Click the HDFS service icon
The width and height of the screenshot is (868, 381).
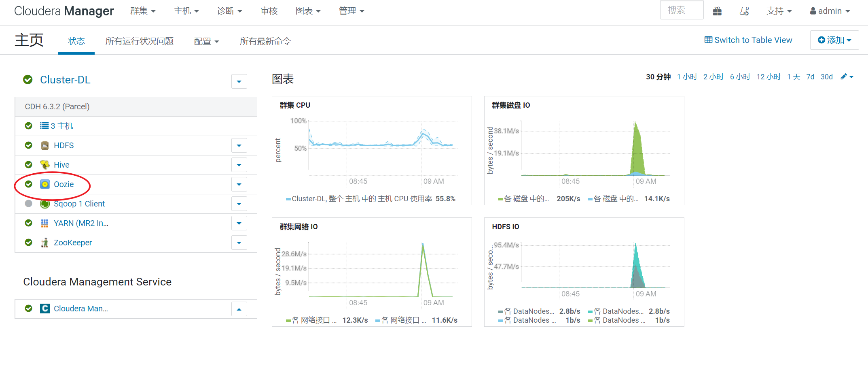[x=45, y=145]
